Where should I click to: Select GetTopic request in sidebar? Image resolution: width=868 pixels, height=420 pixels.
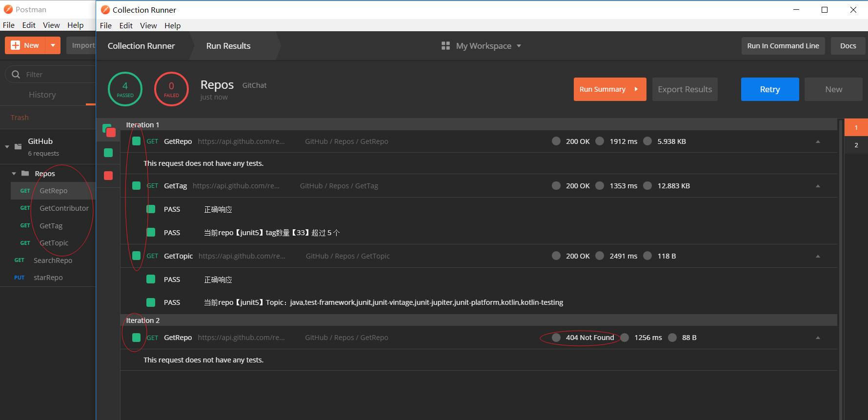point(53,243)
